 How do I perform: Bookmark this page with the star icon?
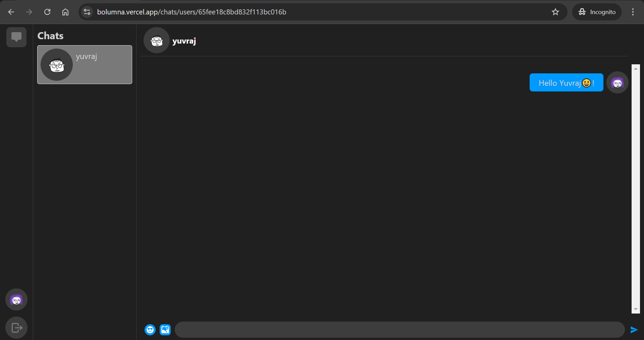pos(555,12)
